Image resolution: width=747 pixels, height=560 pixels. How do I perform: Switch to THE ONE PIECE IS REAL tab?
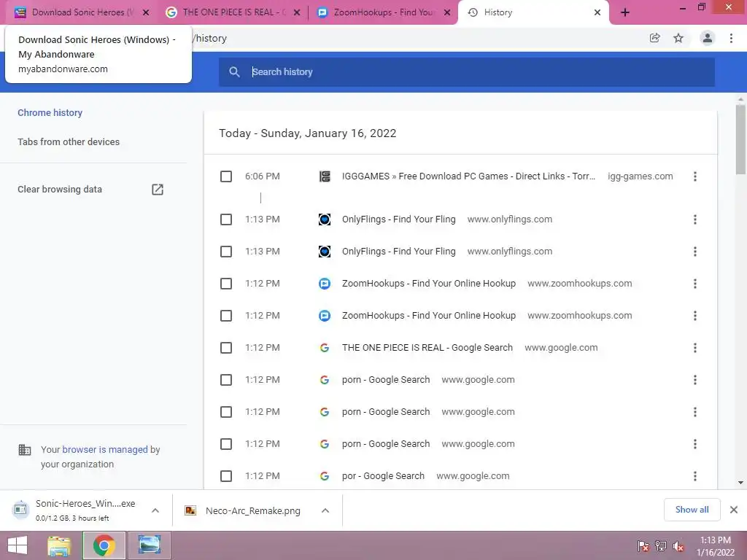[x=233, y=12]
